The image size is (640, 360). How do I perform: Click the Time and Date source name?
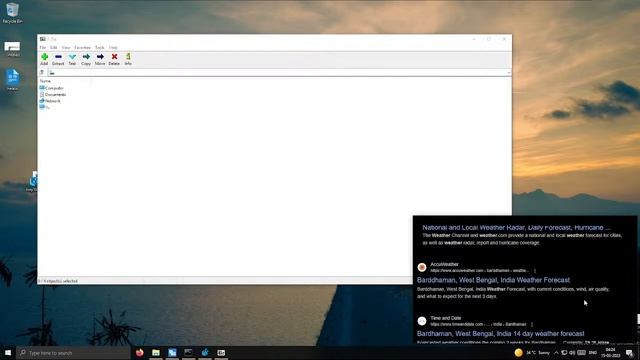(x=445, y=318)
